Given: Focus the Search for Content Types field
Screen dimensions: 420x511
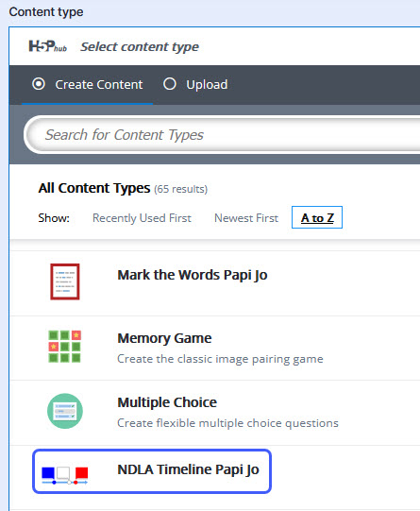Looking at the screenshot, I should (223, 134).
